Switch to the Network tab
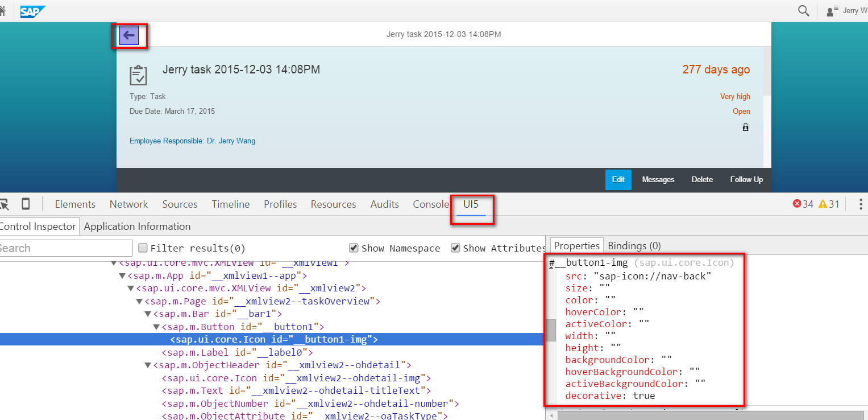The image size is (868, 420). pos(128,204)
